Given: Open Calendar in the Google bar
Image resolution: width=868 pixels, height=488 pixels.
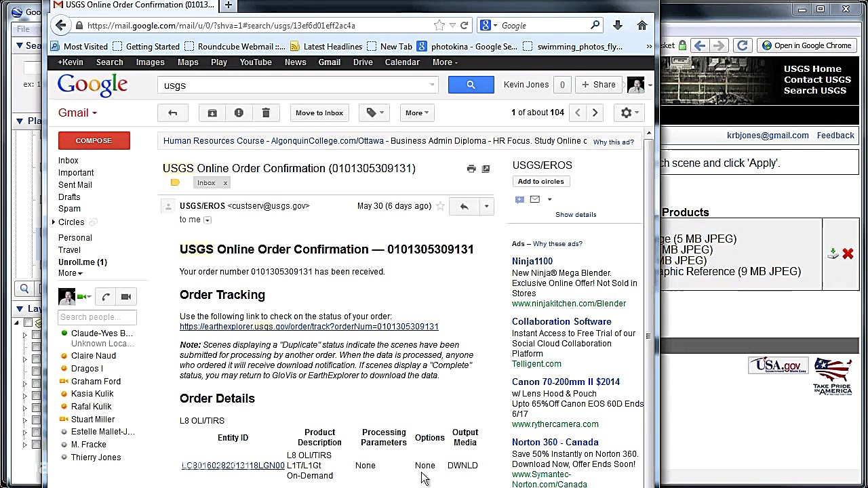Looking at the screenshot, I should [402, 62].
